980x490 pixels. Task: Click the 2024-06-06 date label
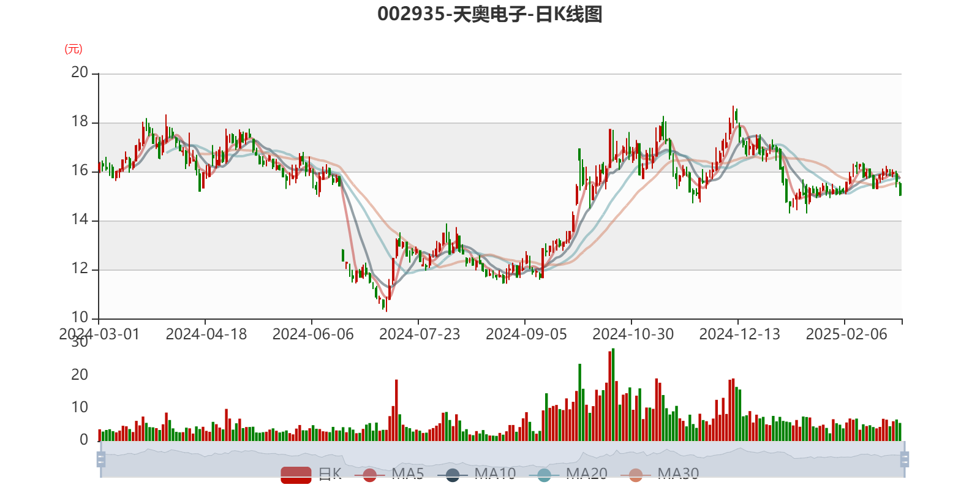[x=313, y=334]
